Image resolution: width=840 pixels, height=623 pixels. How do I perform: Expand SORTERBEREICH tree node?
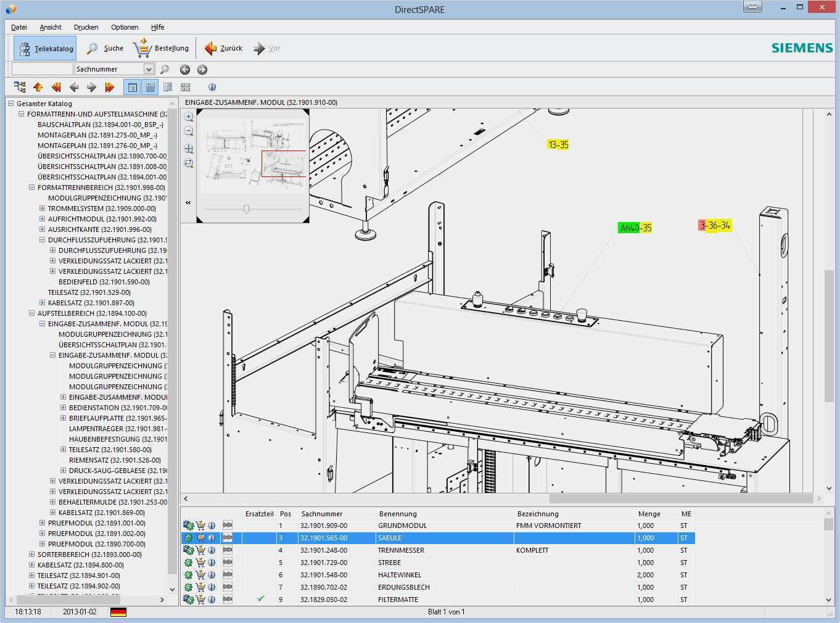(x=32, y=555)
